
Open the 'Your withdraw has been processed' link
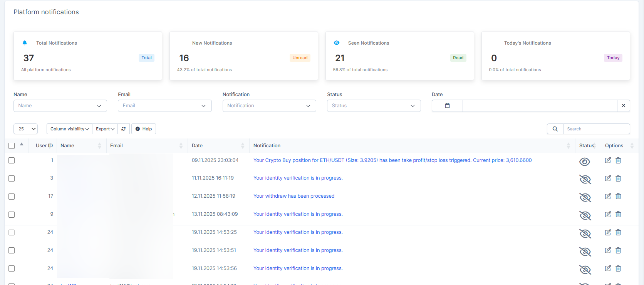[x=294, y=196]
